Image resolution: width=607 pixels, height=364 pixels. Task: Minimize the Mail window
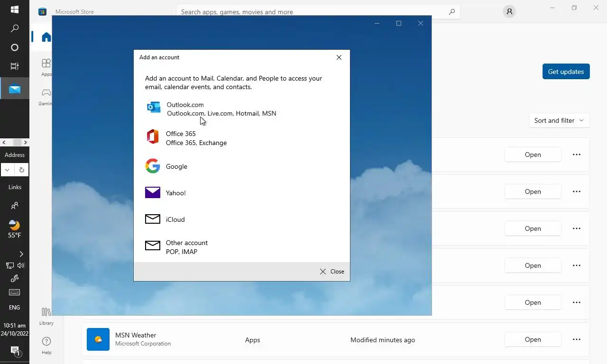[377, 23]
